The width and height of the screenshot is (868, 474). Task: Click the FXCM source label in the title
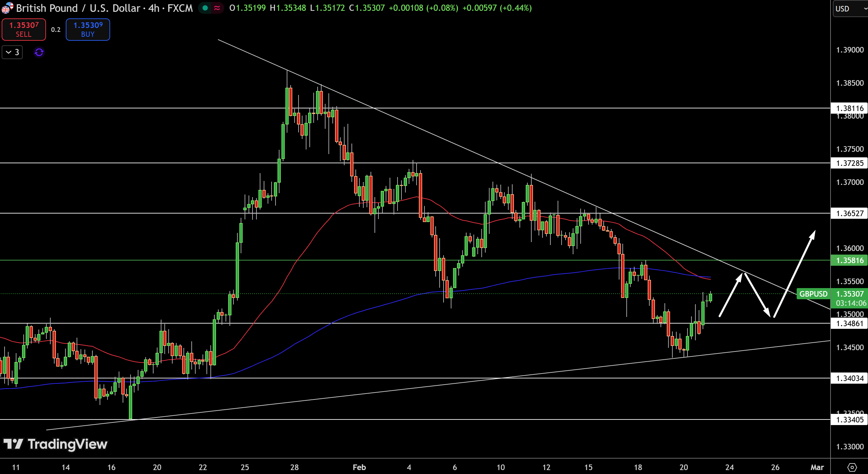pos(180,8)
